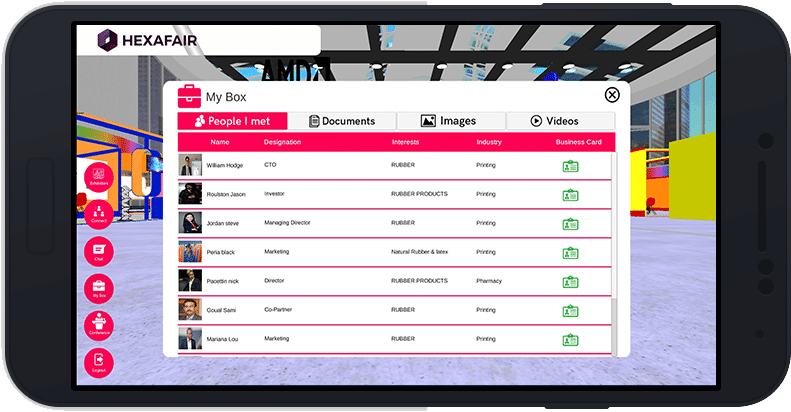Click the CTO designation cell
Screen dimensions: 791x412
tap(270, 165)
